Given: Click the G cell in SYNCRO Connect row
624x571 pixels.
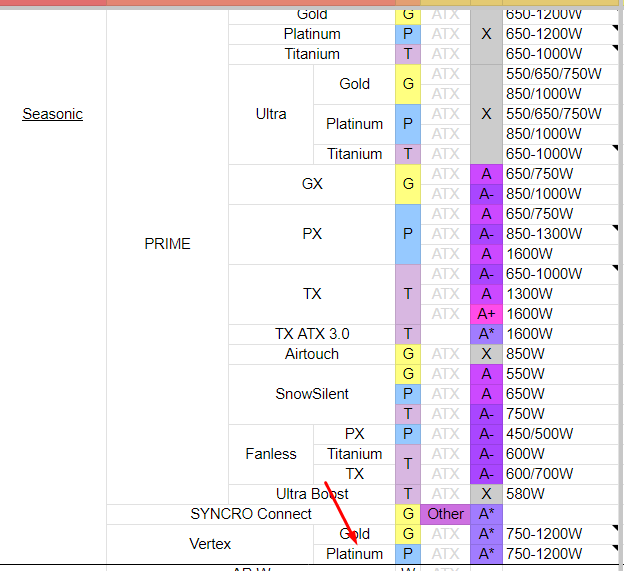Looking at the screenshot, I should (x=408, y=514).
